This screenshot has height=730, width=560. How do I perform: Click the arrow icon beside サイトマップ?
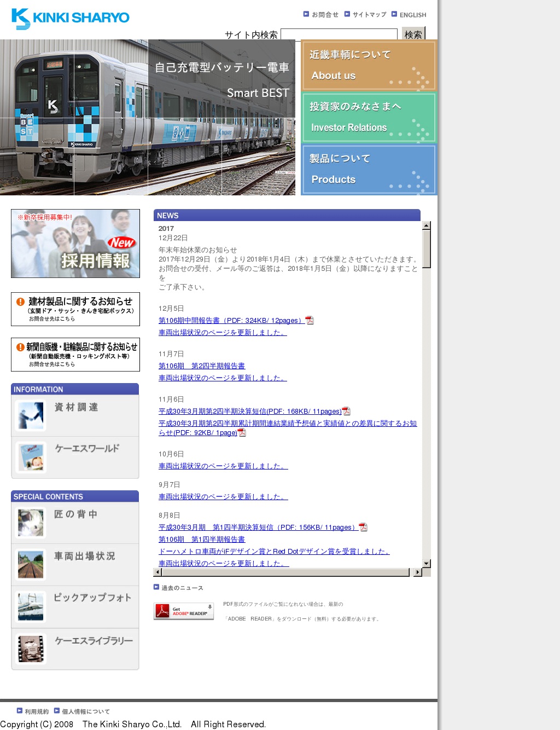tap(347, 14)
